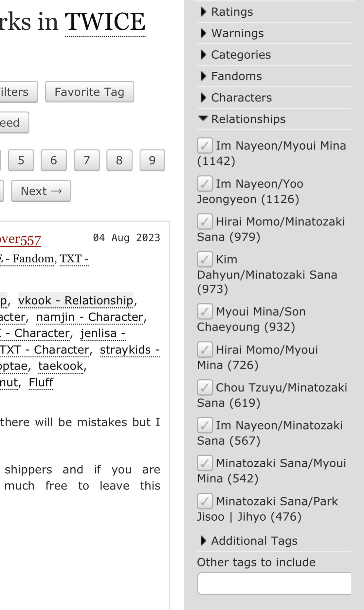364x610 pixels.
Task: Expand the Additional Tags section
Action: 254,541
